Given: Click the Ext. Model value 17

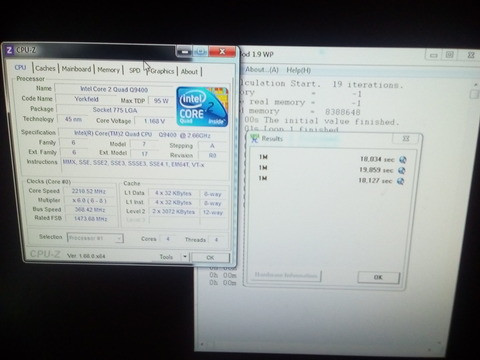Looking at the screenshot, I should 144,154.
